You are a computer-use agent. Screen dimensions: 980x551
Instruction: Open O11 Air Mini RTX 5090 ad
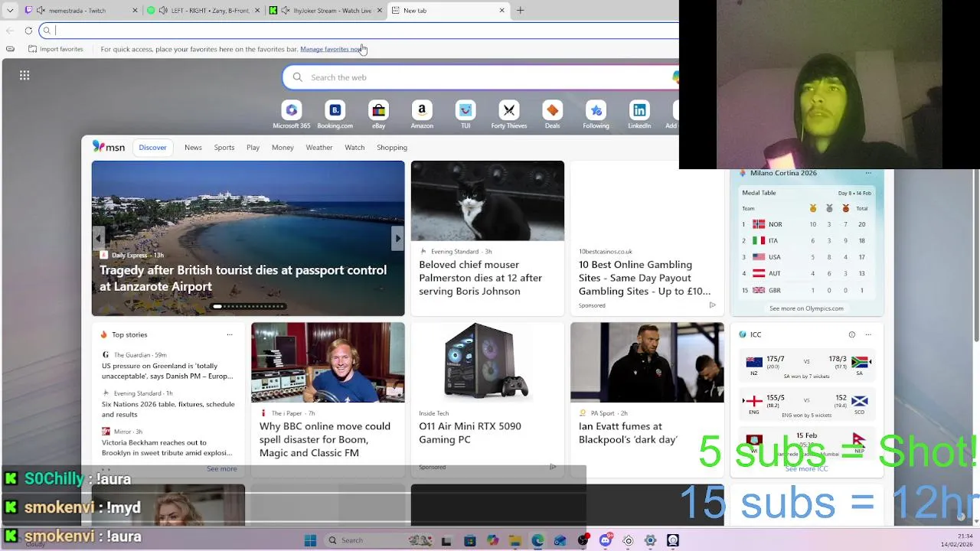pos(470,432)
